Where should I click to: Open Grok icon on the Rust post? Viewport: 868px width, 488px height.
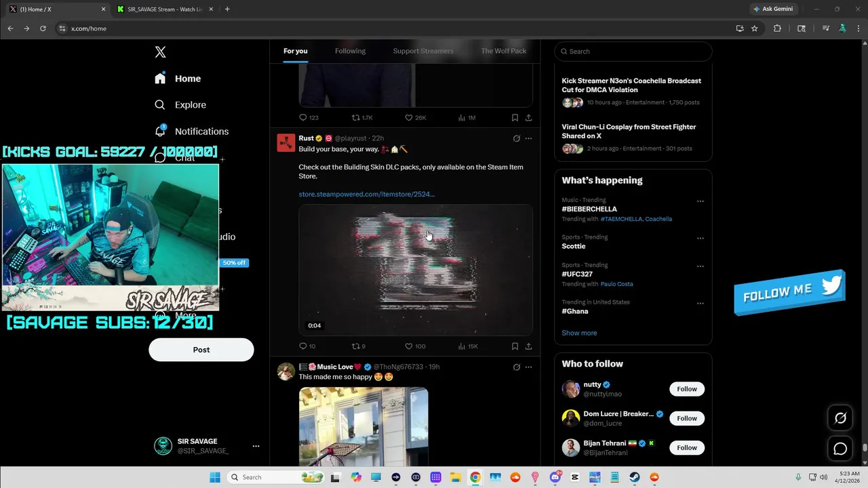click(516, 138)
